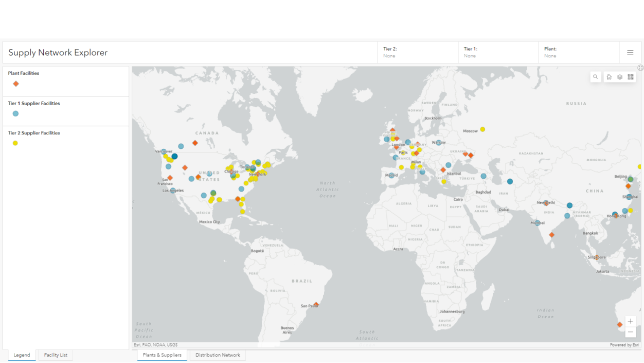Click the Supply Network Explorer title
The width and height of the screenshot is (644, 363).
pyautogui.click(x=58, y=53)
